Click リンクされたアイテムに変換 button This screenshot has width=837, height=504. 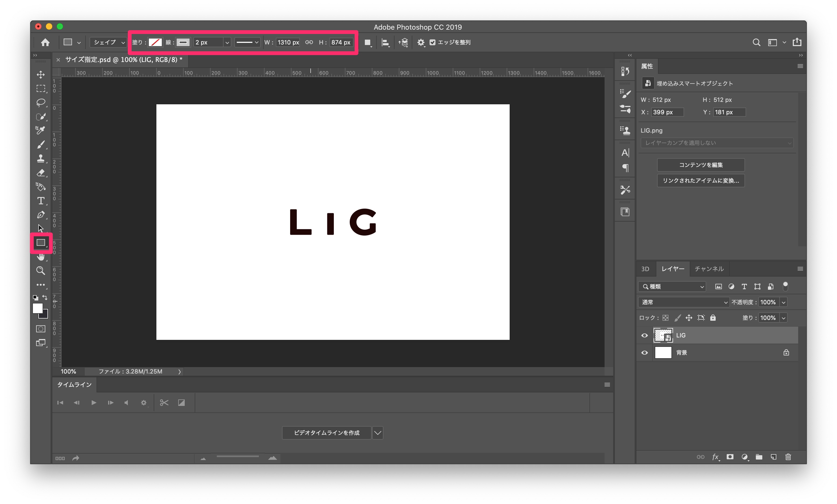click(x=701, y=181)
